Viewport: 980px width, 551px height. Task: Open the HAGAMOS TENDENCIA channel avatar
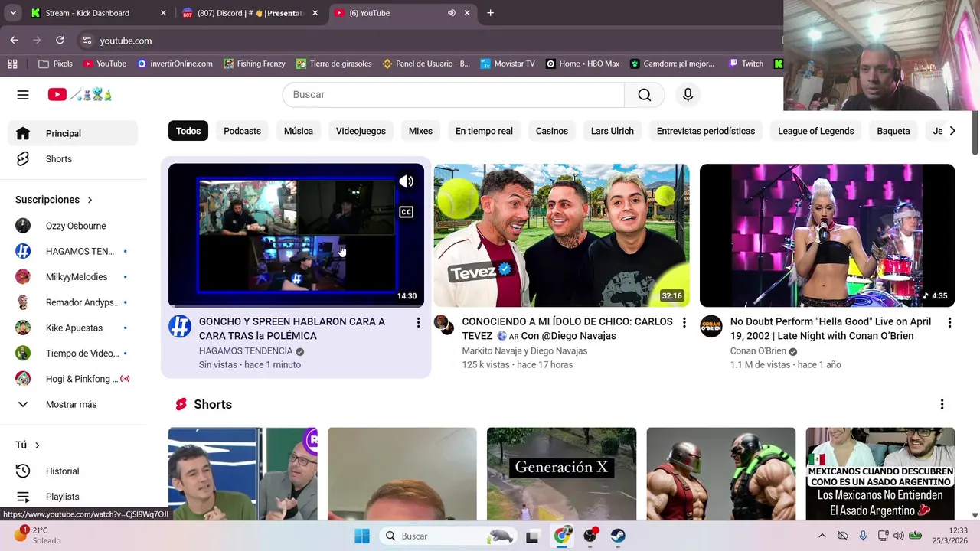(x=180, y=326)
